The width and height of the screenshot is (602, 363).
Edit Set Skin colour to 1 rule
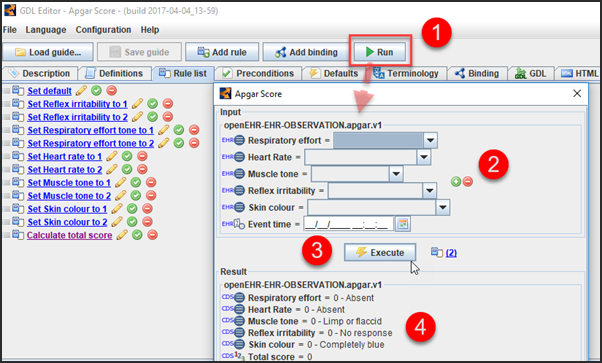click(x=117, y=209)
